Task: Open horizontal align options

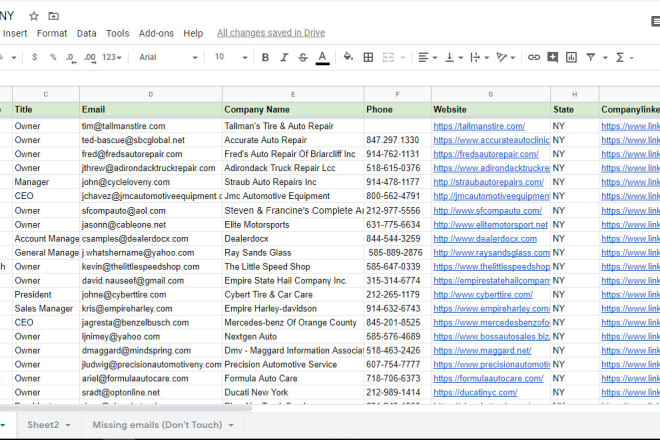Action: click(x=427, y=57)
